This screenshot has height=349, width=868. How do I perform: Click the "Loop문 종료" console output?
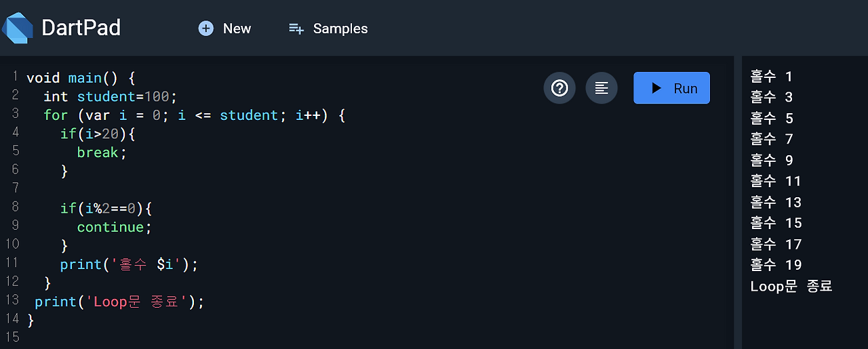point(791,286)
